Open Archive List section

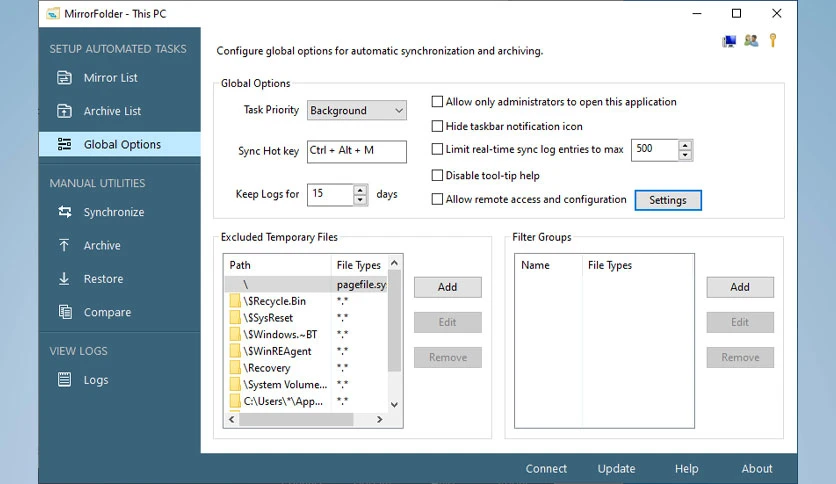point(119,111)
